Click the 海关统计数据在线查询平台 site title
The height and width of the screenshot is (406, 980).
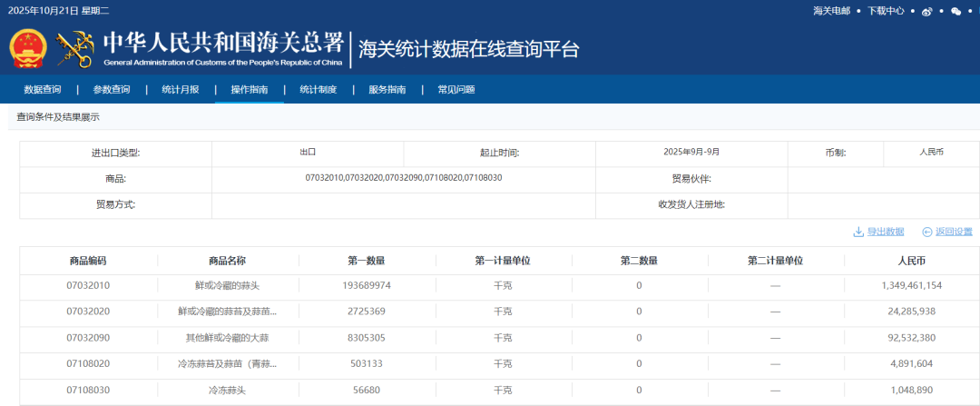pos(468,49)
